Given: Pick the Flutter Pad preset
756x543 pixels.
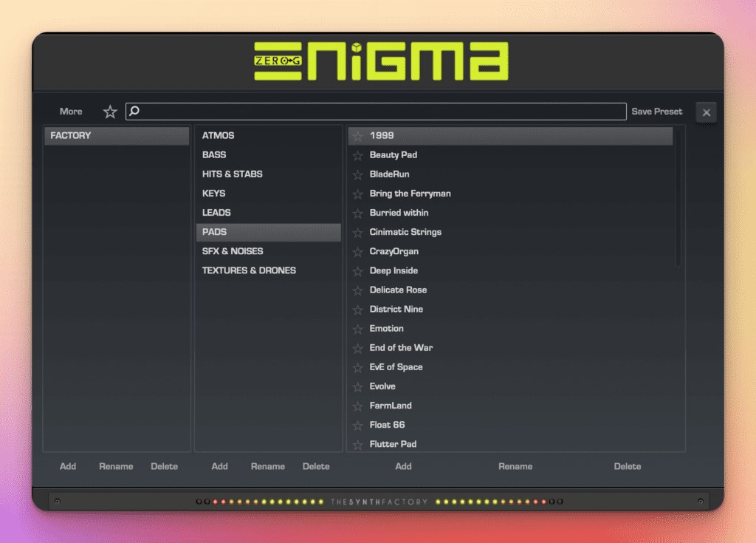Looking at the screenshot, I should click(x=511, y=443).
